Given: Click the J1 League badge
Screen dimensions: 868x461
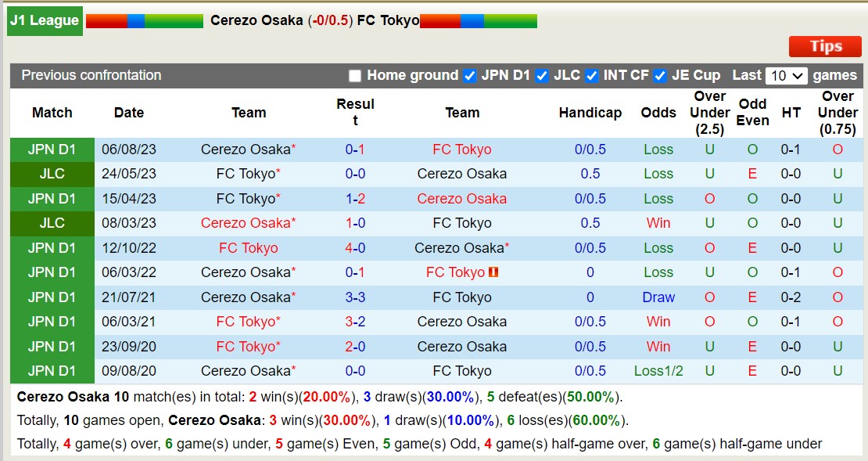Looking at the screenshot, I should point(45,20).
